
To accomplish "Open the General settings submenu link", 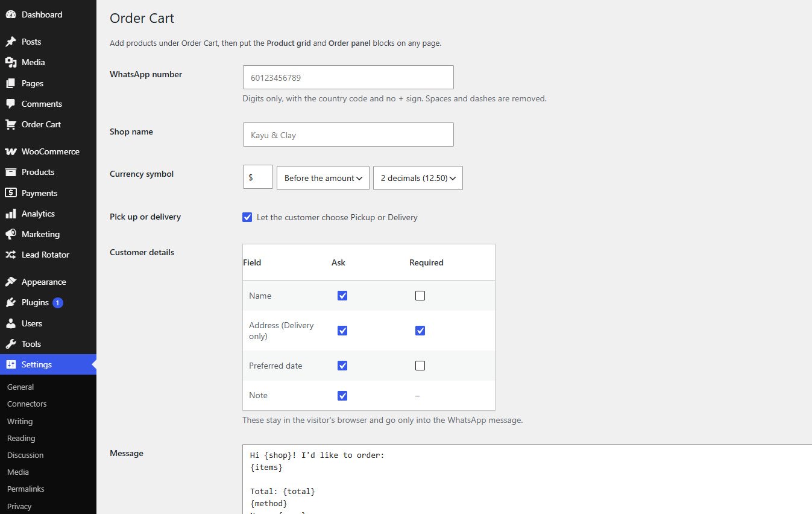I will pyautogui.click(x=20, y=387).
